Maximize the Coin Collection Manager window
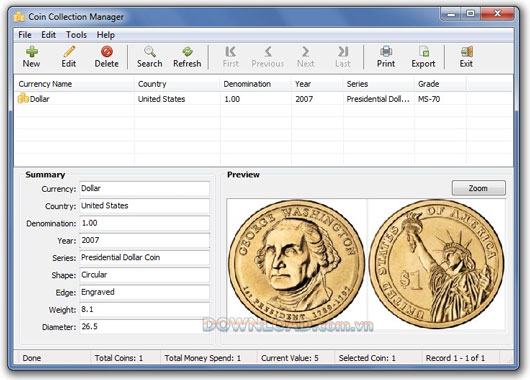This screenshot has height=380, width=530. click(471, 14)
